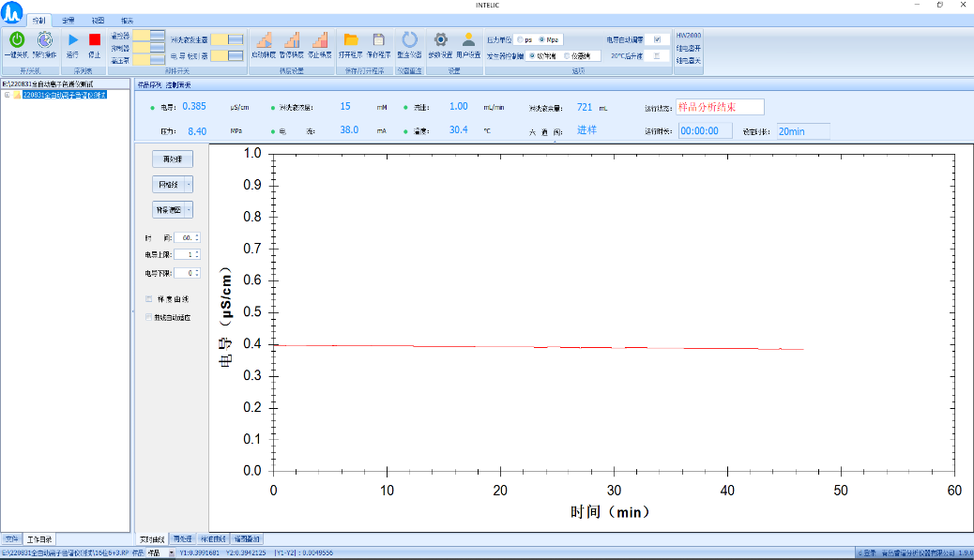Toggle the column oven switch (first parts switch)

(148, 36)
